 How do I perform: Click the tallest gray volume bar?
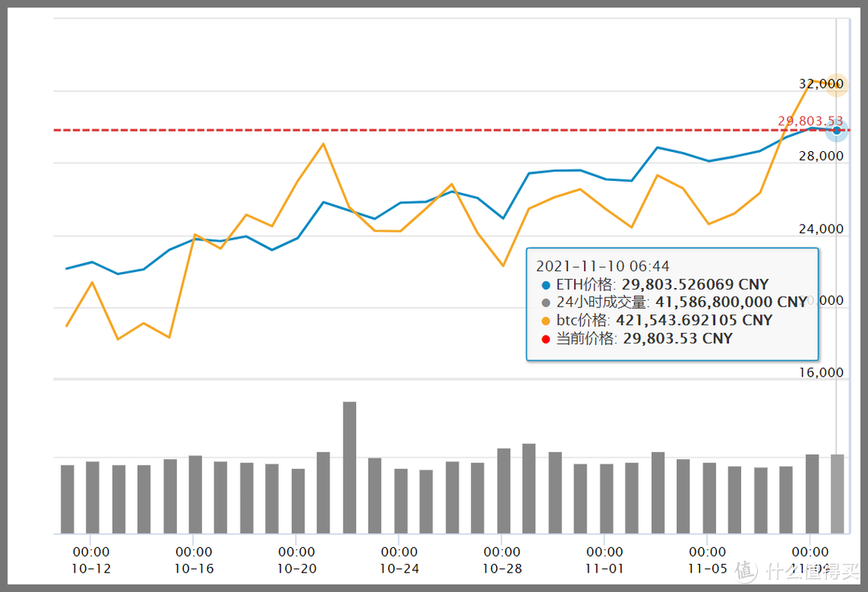click(350, 467)
